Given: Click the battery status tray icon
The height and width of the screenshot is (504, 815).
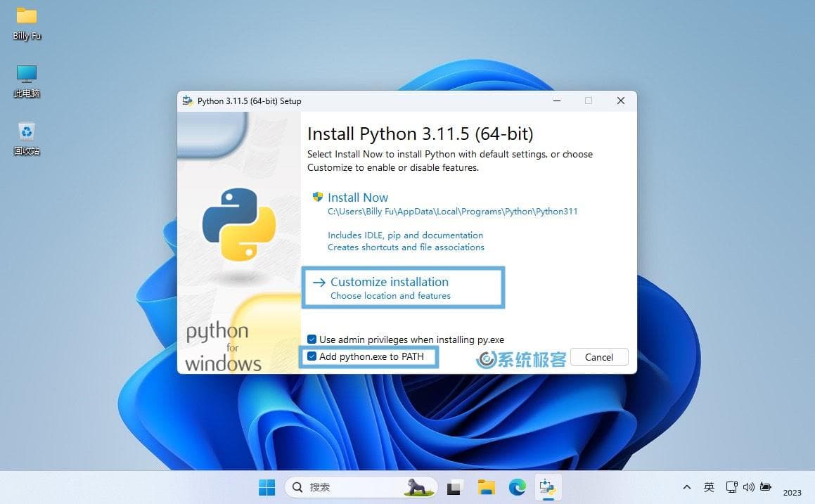Looking at the screenshot, I should coord(766,487).
